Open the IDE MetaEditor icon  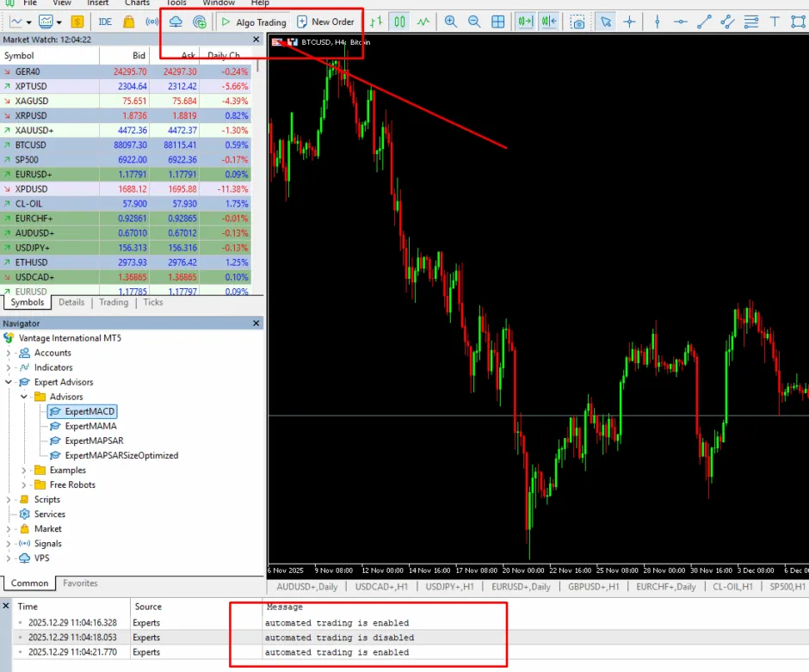[x=105, y=22]
